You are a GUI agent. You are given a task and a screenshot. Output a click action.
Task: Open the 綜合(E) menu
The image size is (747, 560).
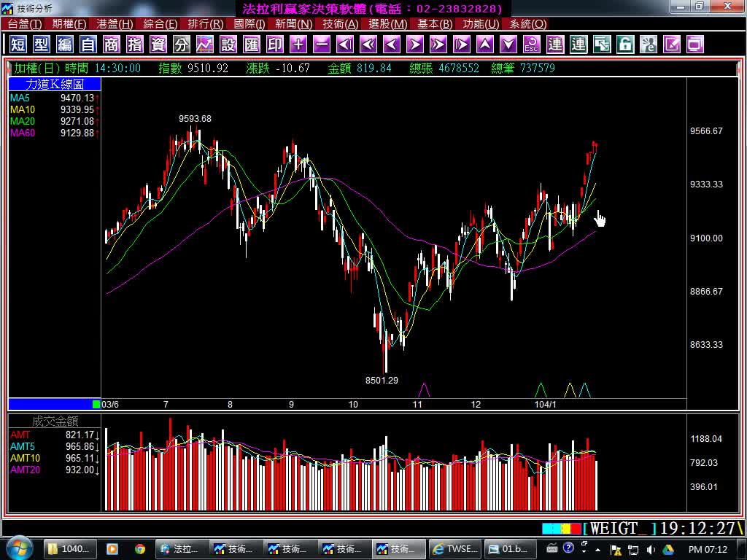[x=160, y=24]
